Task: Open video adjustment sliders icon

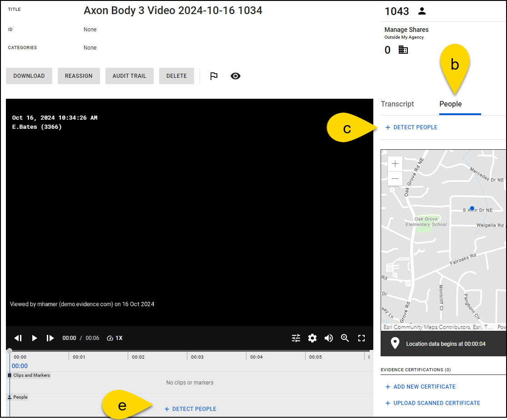Action: [296, 338]
